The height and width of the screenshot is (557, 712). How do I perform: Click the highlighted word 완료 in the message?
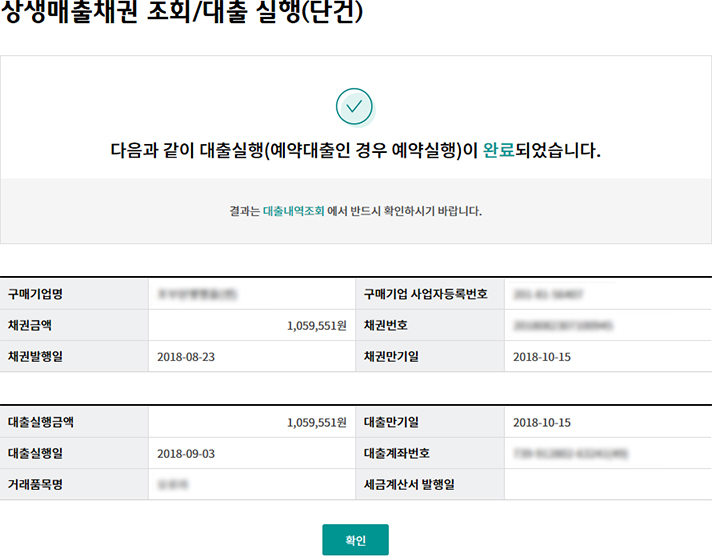(x=498, y=151)
